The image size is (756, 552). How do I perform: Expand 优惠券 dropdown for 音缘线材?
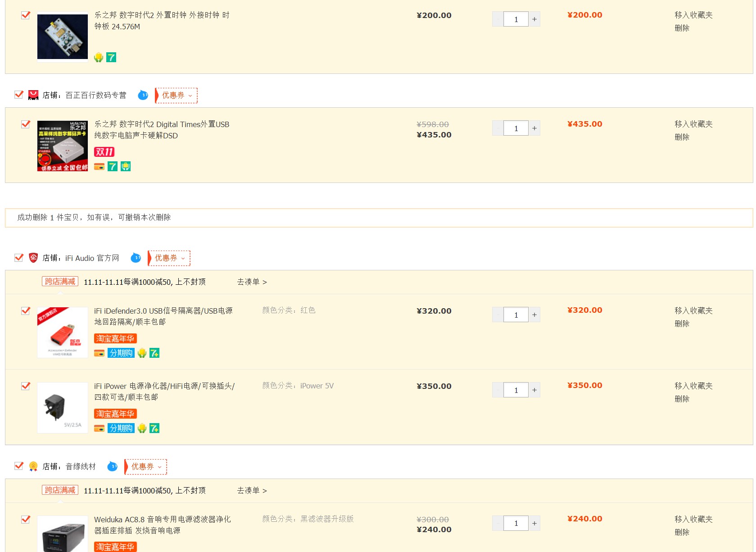pos(146,467)
